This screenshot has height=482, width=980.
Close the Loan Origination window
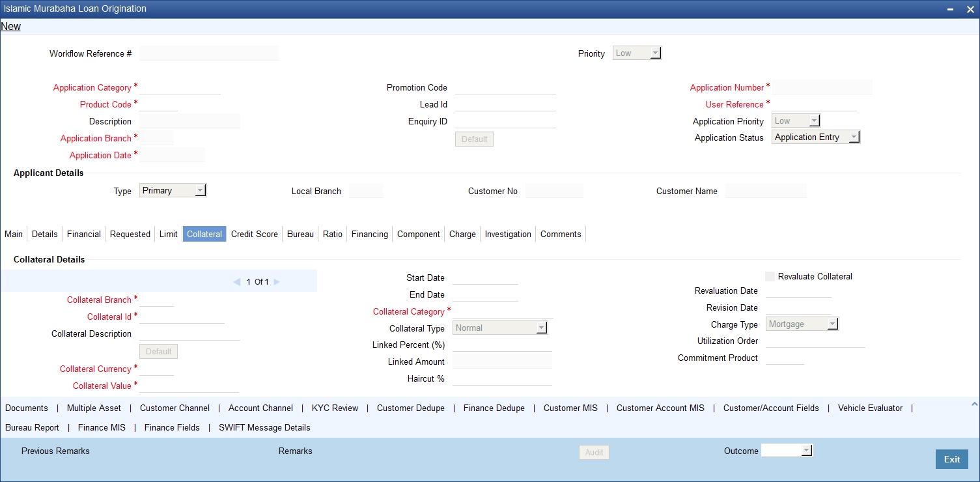click(x=969, y=9)
